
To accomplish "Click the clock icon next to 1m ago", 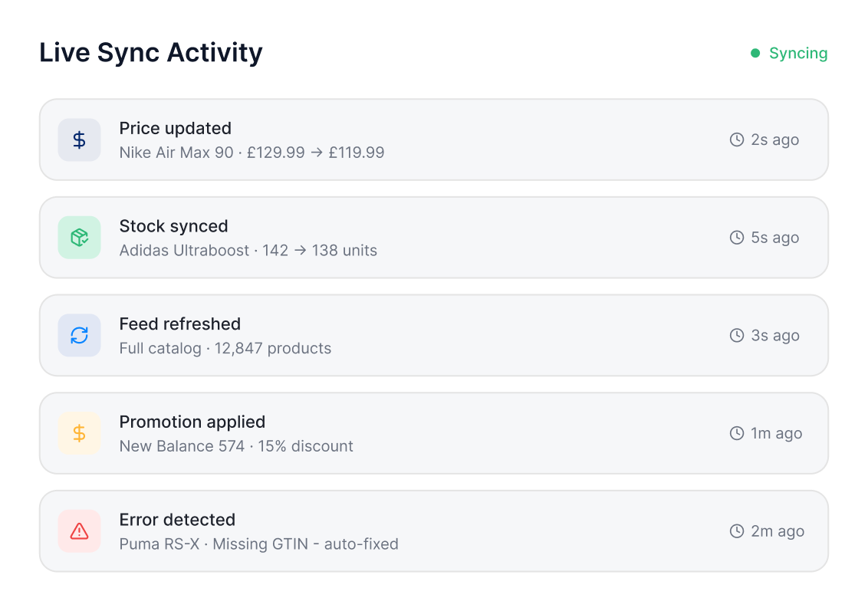I will coord(737,433).
